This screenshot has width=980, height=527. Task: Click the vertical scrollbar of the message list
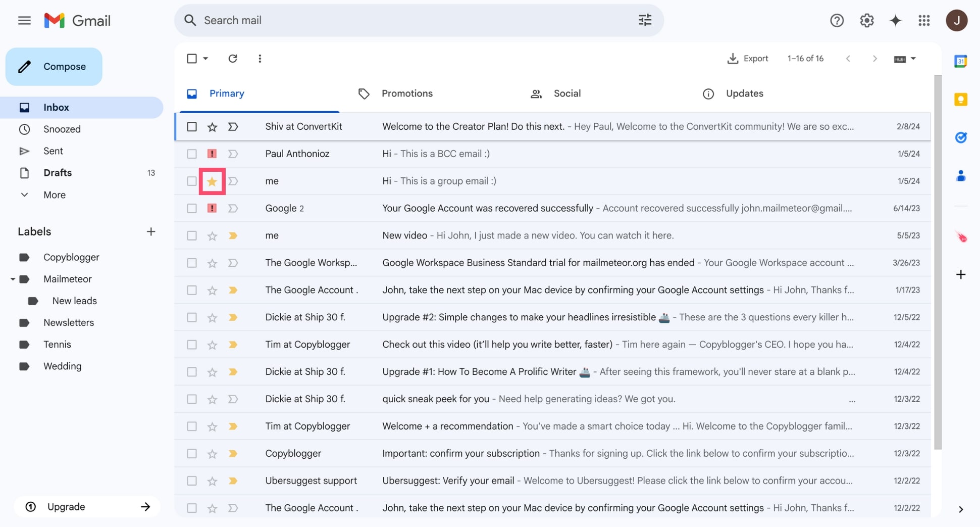938,262
